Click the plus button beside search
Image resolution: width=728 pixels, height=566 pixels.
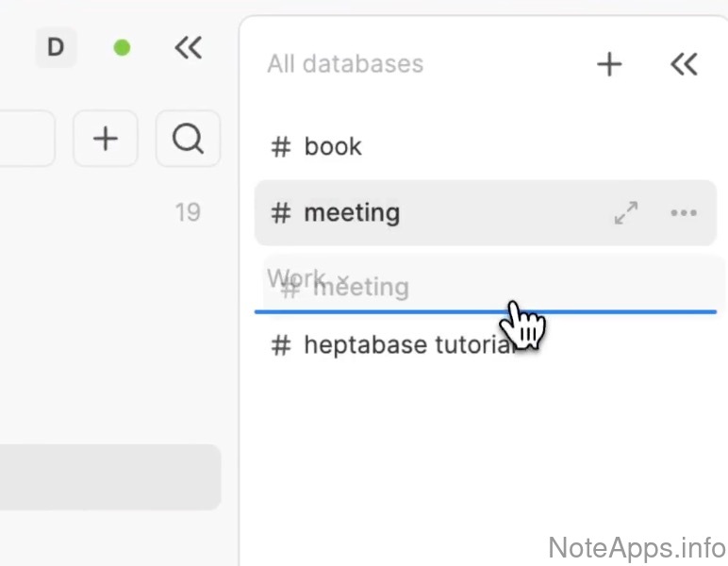(x=106, y=140)
